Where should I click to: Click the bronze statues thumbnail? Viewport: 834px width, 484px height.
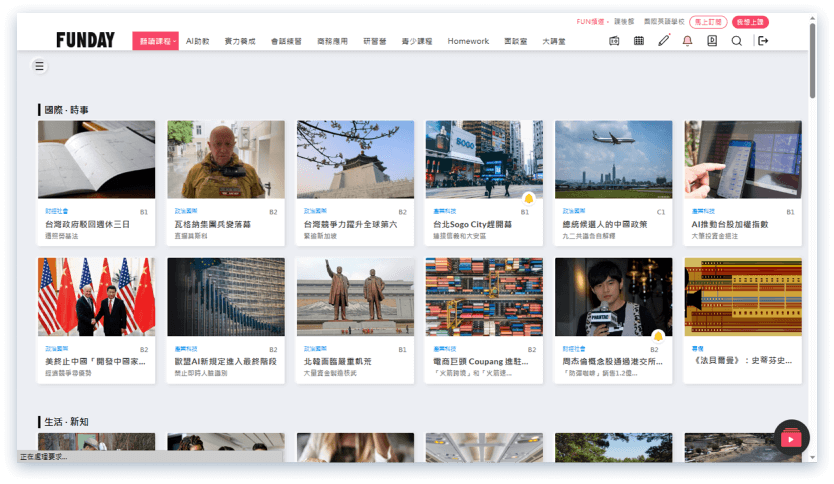[355, 297]
